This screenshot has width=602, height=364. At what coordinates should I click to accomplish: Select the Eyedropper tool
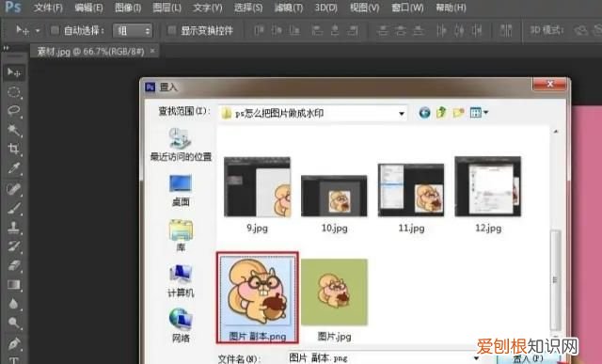point(14,168)
